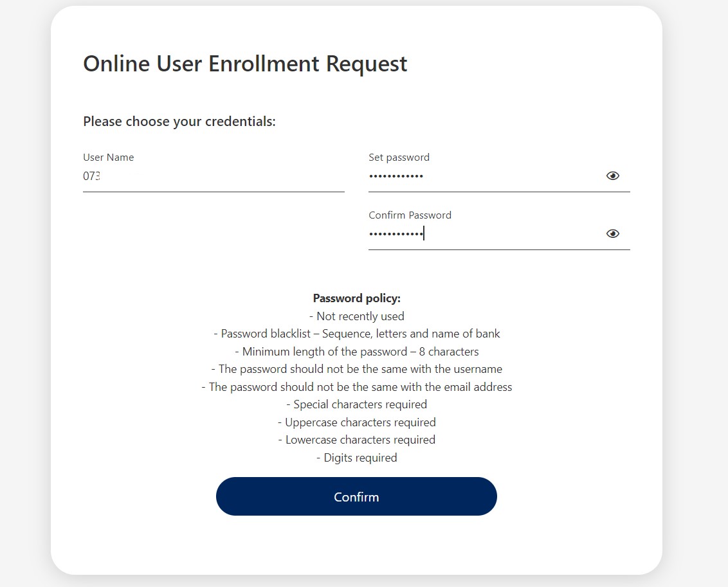
Task: Show the Set password field contents
Action: coord(612,176)
